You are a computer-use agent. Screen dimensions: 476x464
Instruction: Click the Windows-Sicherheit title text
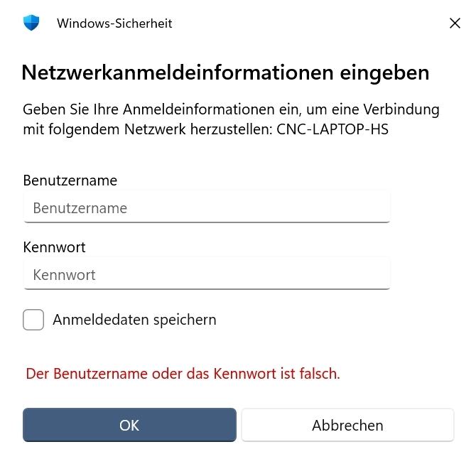[114, 23]
